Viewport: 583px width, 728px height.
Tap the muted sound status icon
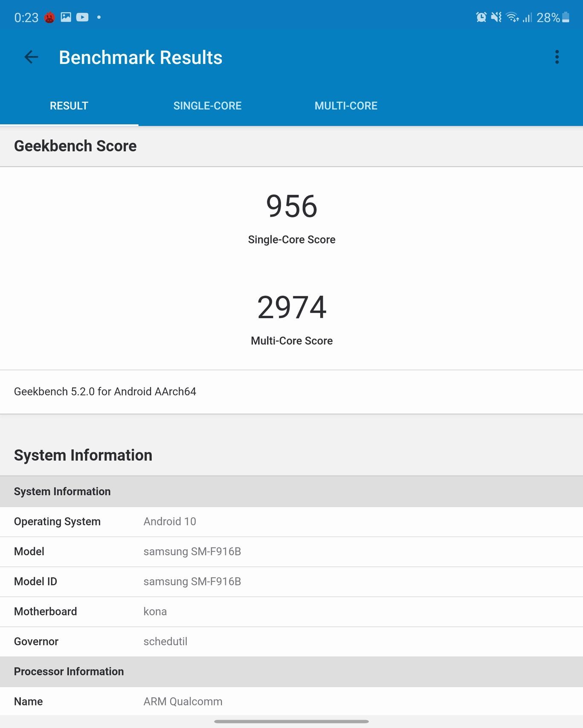pyautogui.click(x=496, y=17)
